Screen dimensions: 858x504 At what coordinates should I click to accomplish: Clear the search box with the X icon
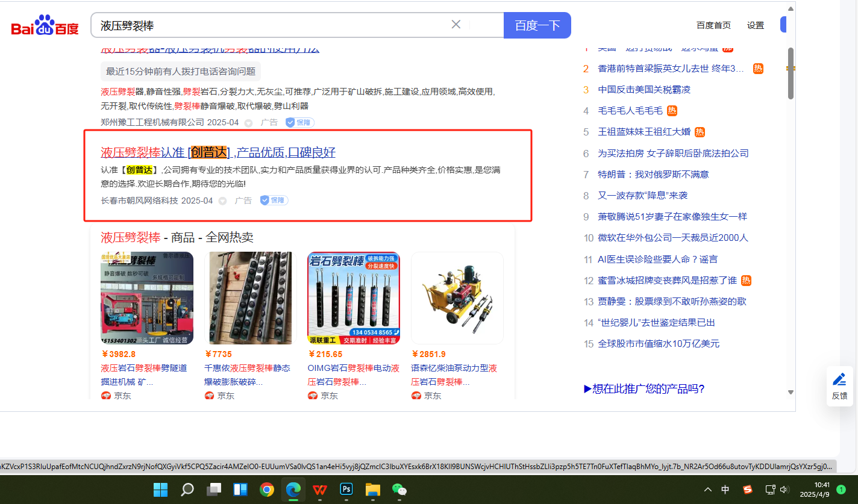click(x=456, y=25)
